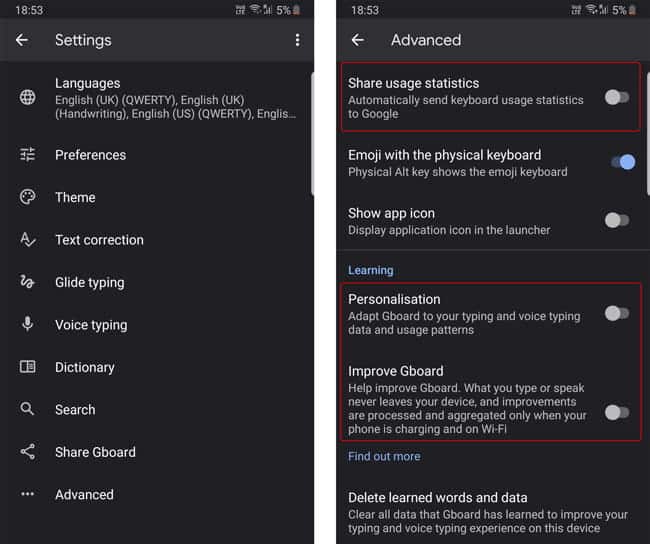Tap the globe icon beside Languages
This screenshot has height=544, width=650.
(27, 97)
